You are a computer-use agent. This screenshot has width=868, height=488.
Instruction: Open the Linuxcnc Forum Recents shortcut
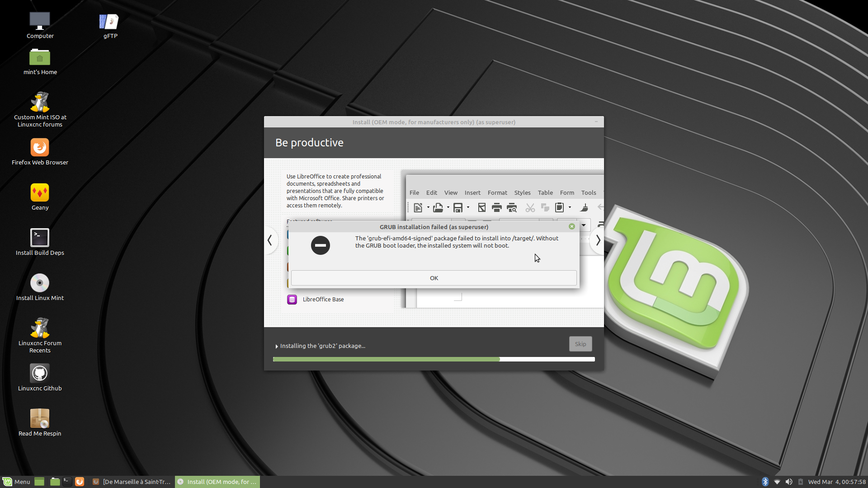coord(40,336)
